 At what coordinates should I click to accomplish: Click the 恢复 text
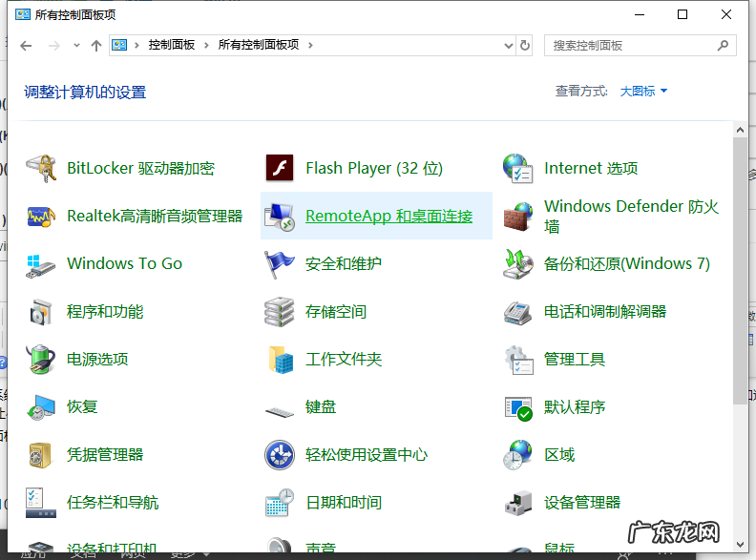[x=82, y=407]
